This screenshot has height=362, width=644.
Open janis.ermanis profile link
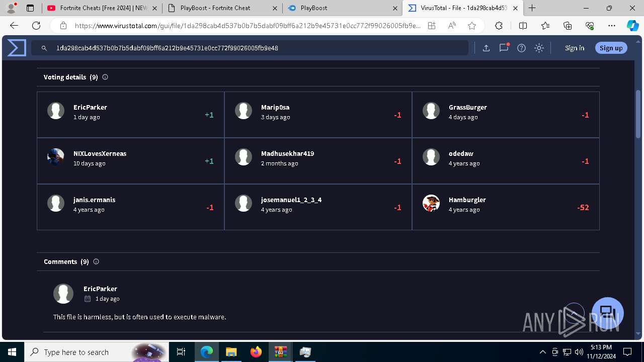pyautogui.click(x=94, y=200)
